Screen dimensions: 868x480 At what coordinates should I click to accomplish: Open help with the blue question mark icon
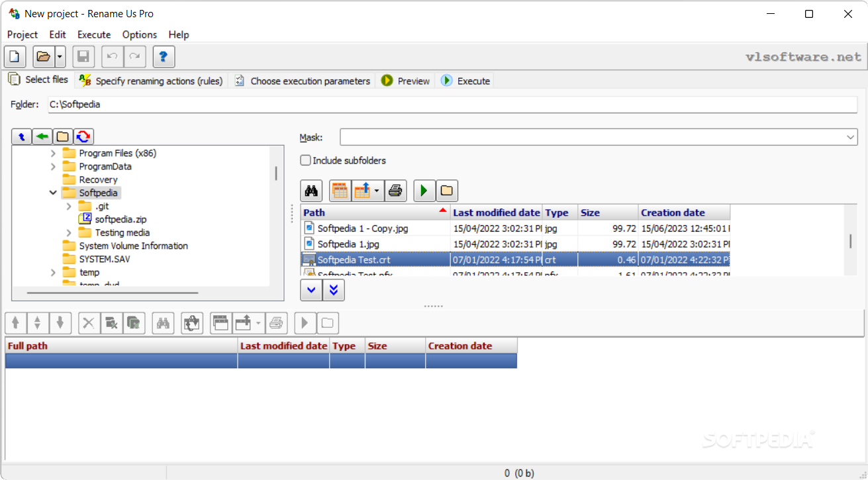coord(164,57)
